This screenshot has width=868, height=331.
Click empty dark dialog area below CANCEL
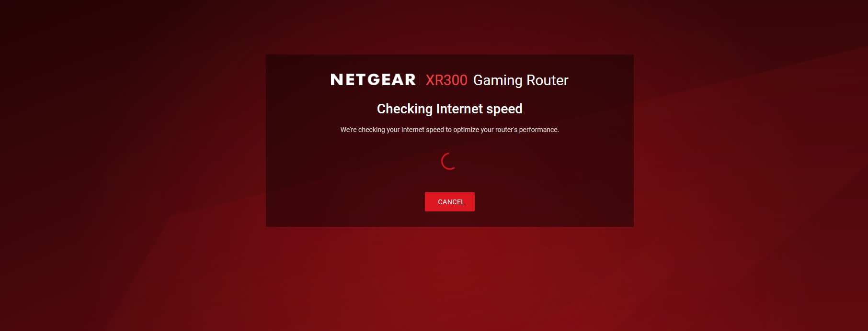450,219
